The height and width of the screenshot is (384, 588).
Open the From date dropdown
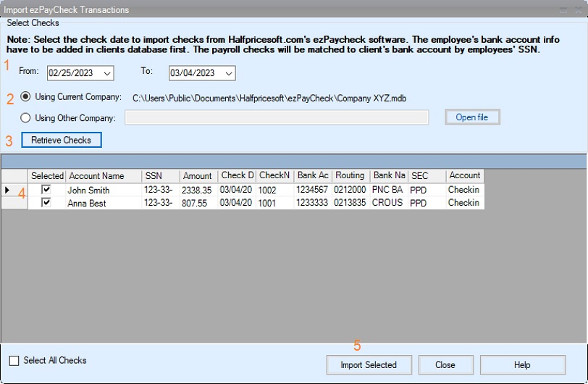pyautogui.click(x=107, y=73)
